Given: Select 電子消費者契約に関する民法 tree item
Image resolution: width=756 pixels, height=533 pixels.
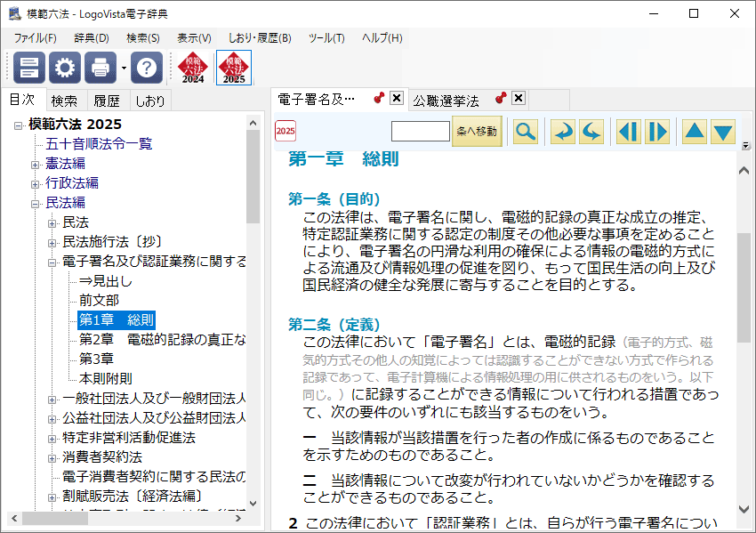Looking at the screenshot, I should click(x=154, y=477).
